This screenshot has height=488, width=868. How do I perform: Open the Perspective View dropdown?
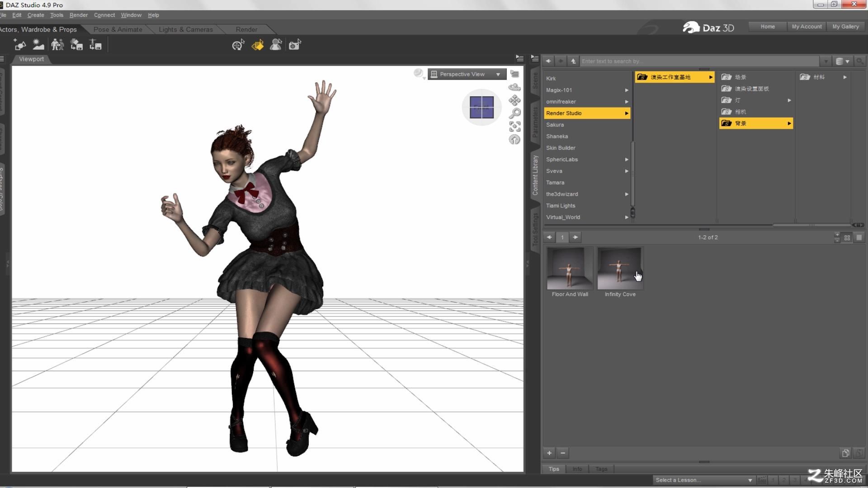pos(466,74)
